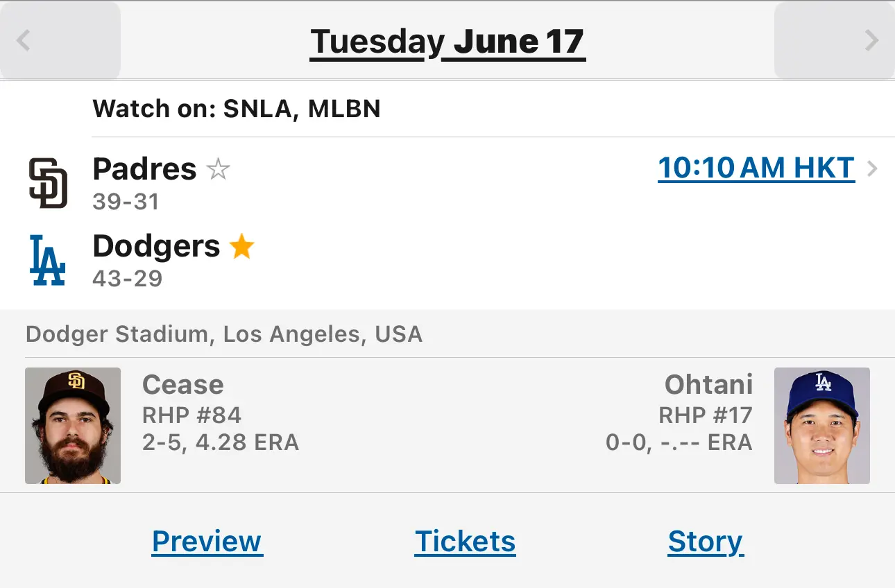Open the Story link
The height and width of the screenshot is (588, 895).
coord(705,542)
